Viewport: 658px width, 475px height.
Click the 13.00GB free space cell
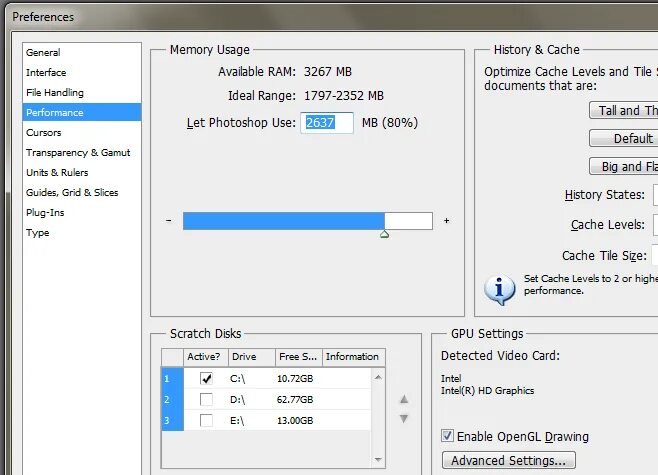point(295,420)
